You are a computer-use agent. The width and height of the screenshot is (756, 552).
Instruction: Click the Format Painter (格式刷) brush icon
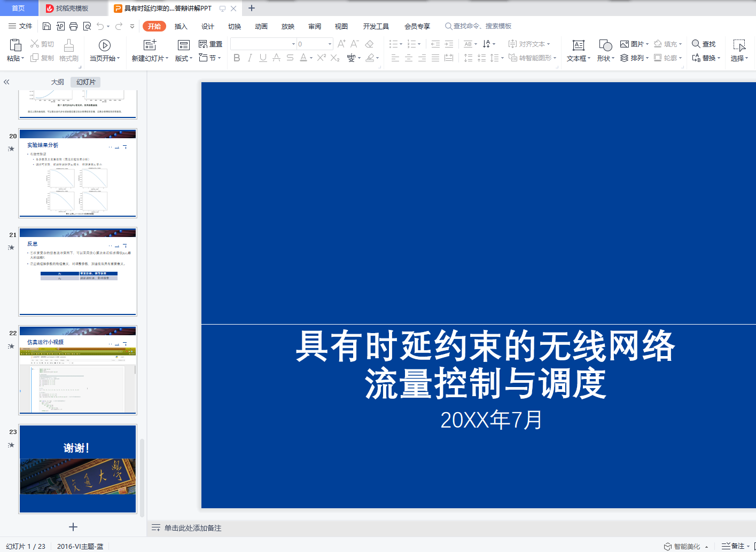(69, 45)
